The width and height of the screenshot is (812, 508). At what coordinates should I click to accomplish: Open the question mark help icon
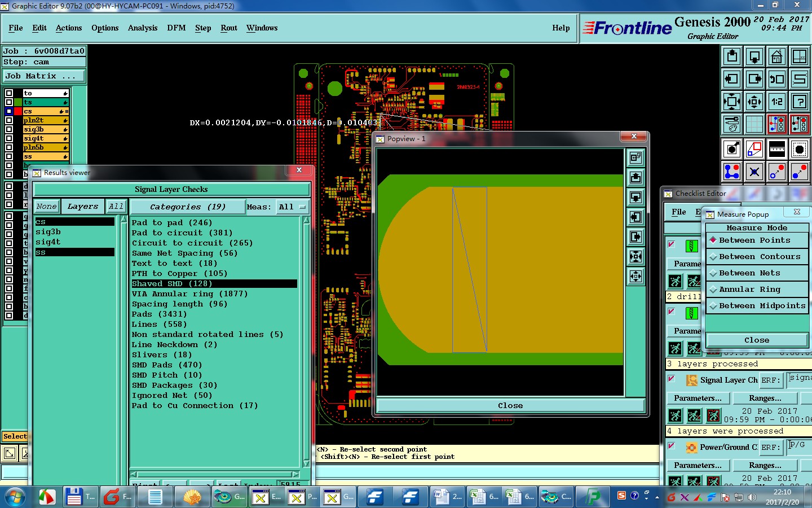799,102
